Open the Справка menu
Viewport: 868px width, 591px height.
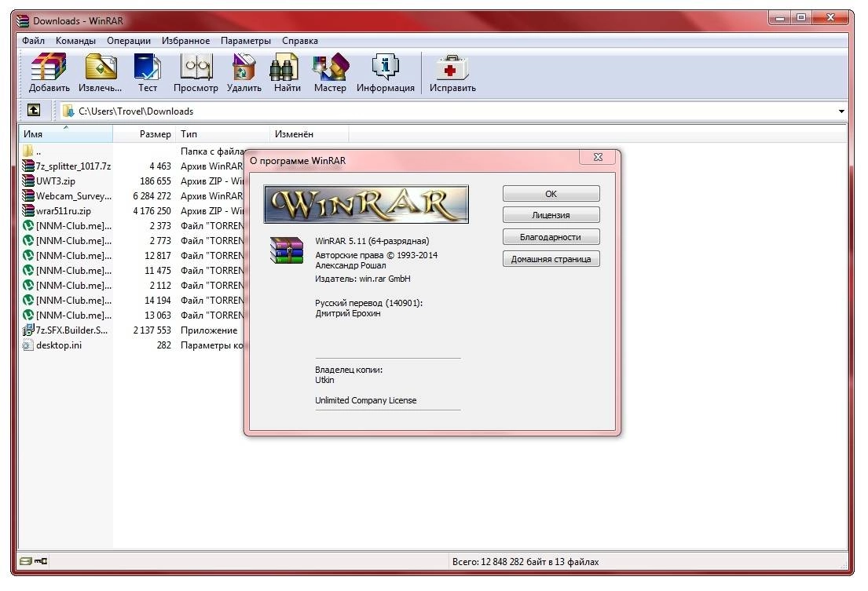(299, 40)
